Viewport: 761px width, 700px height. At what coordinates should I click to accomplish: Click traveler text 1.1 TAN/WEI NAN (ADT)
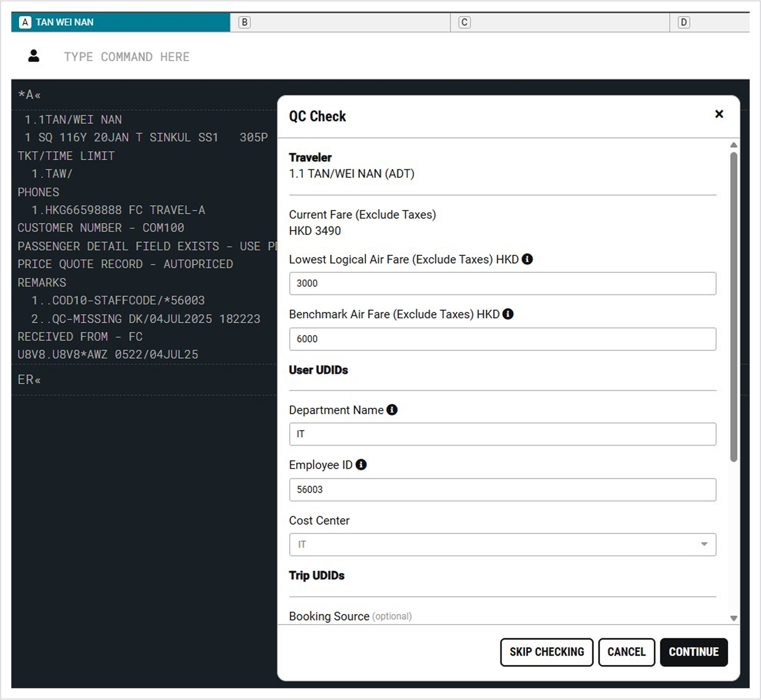click(352, 173)
